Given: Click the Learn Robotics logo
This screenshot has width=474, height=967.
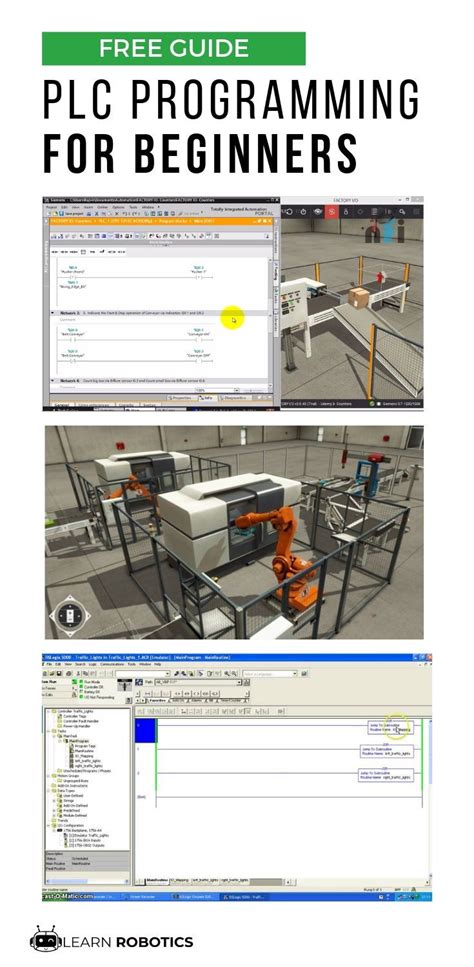Looking at the screenshot, I should [x=111, y=942].
